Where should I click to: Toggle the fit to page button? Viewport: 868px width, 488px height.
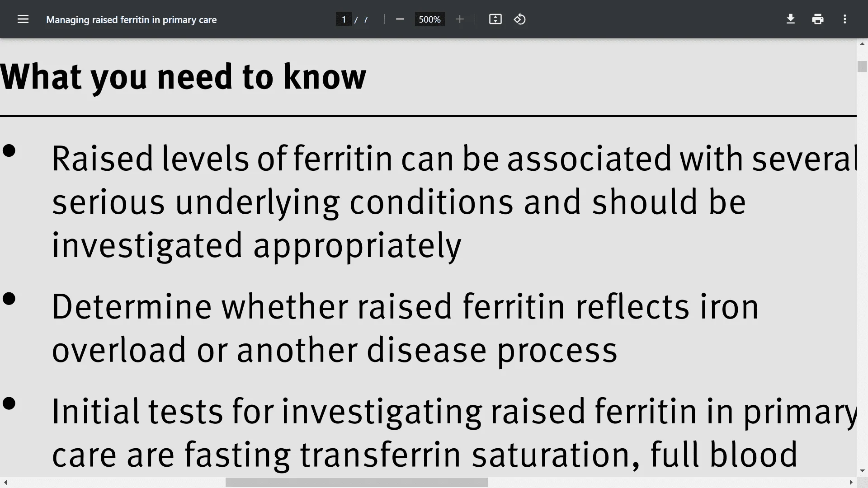click(495, 19)
